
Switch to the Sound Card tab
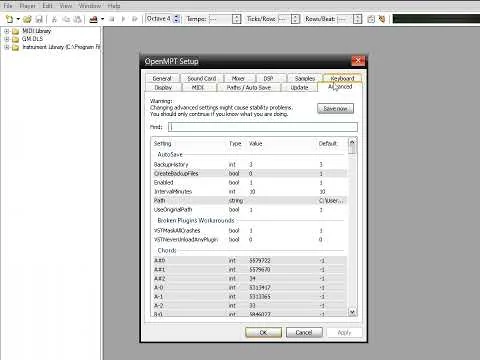point(202,78)
